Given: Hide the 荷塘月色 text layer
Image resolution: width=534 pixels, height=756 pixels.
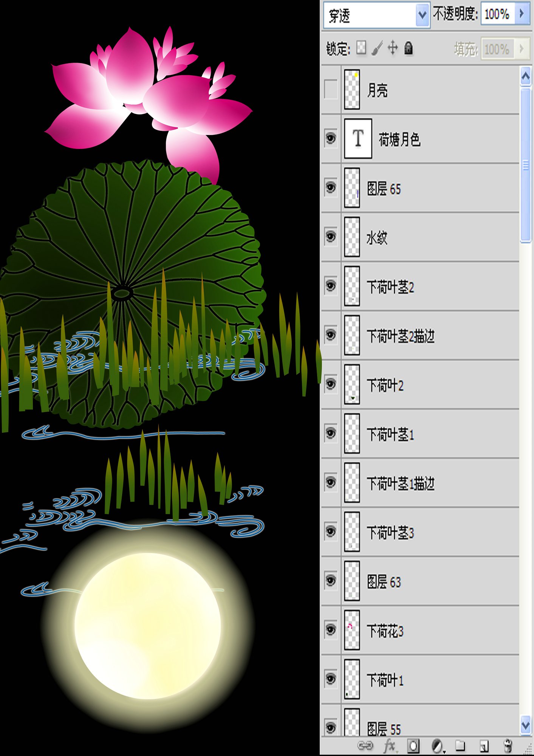Looking at the screenshot, I should (331, 138).
